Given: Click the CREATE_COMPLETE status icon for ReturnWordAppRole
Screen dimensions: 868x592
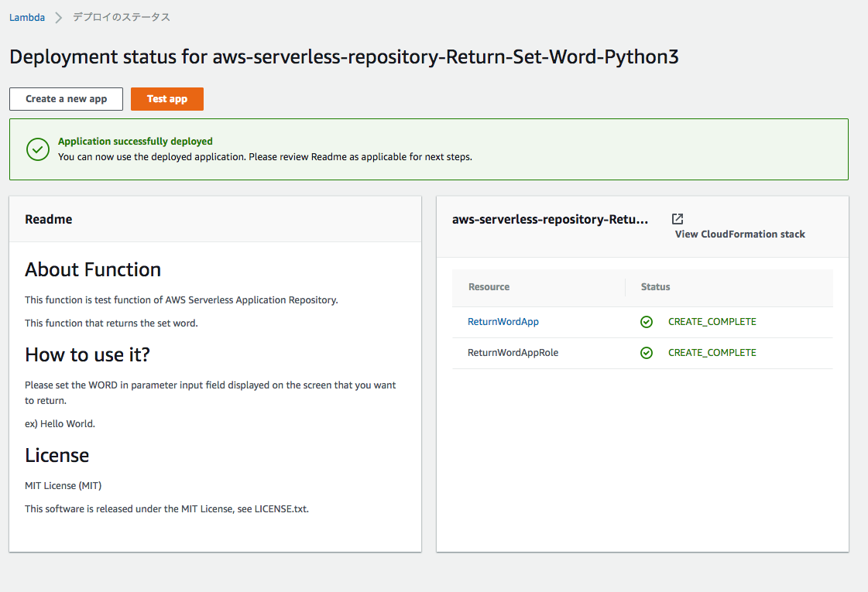Looking at the screenshot, I should click(647, 352).
